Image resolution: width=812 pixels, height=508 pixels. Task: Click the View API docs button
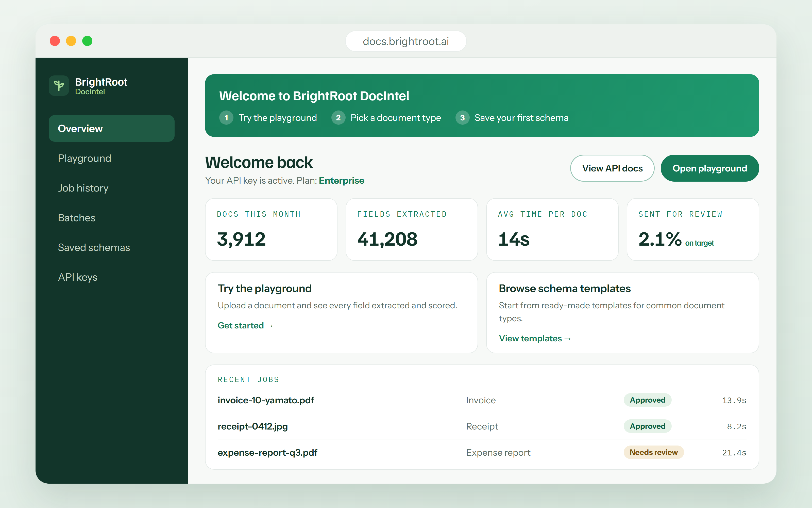tap(612, 168)
